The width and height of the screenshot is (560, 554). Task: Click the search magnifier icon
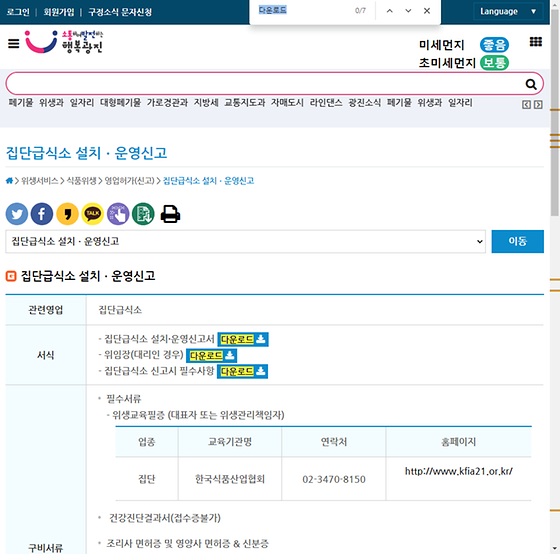(531, 84)
